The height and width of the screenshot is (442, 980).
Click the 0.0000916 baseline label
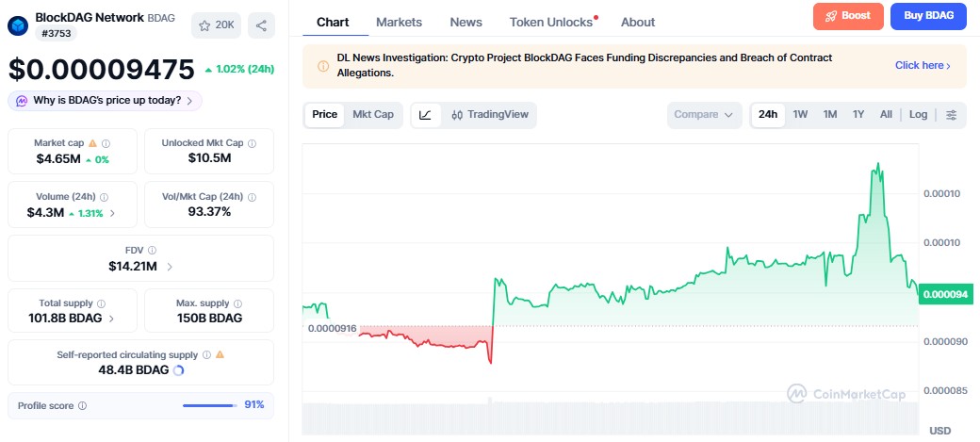coord(333,328)
